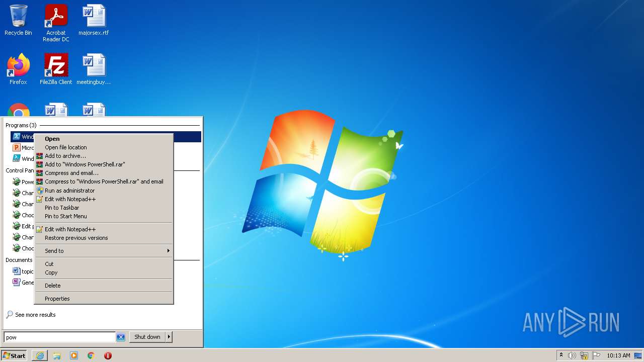Open the 'Powe' Control Panel result

click(23, 182)
